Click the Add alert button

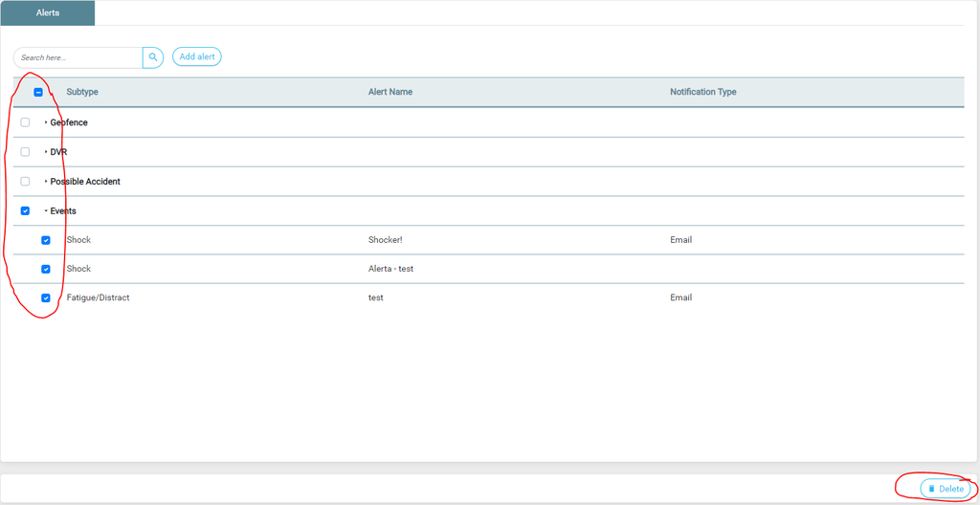(x=197, y=57)
